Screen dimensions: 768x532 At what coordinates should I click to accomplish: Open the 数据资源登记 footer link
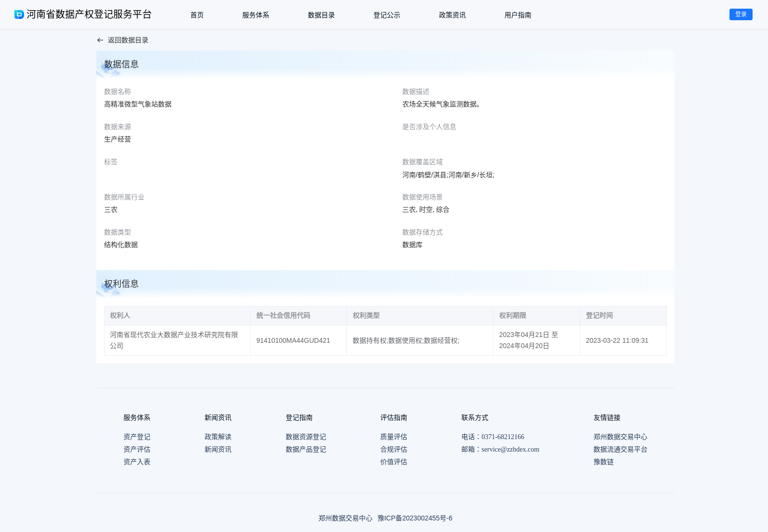pos(306,437)
